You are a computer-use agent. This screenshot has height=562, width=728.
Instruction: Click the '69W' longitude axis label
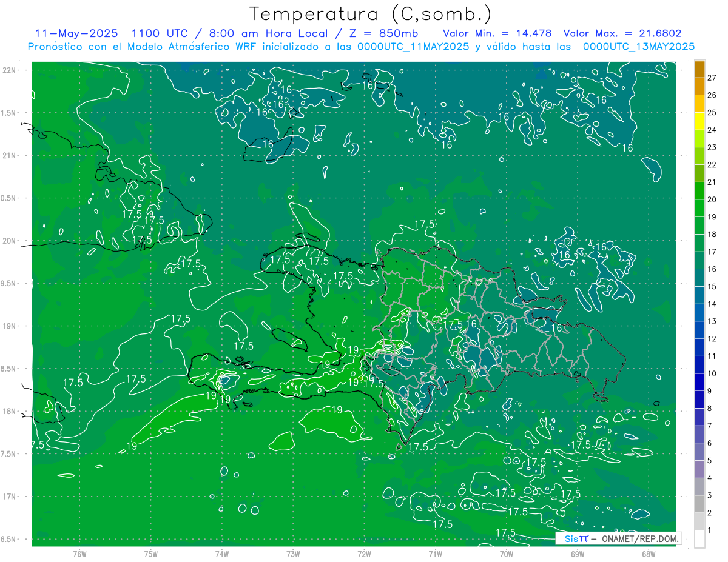[x=578, y=554]
